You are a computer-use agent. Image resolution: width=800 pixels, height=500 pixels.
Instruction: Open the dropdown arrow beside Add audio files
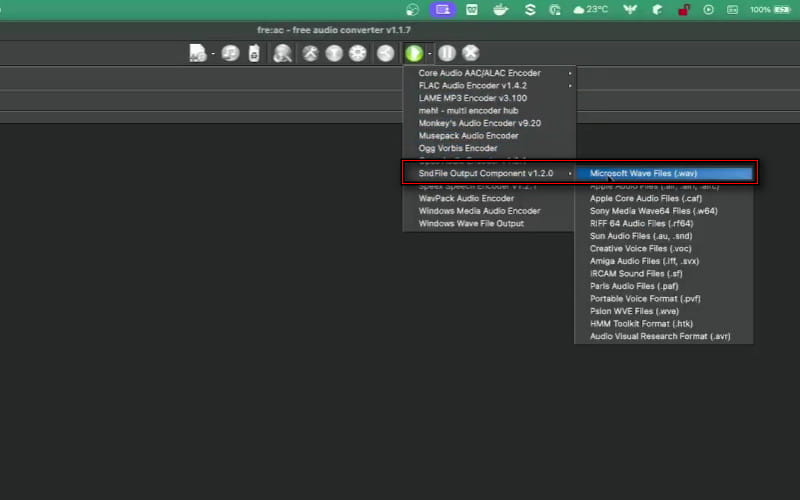(213, 53)
